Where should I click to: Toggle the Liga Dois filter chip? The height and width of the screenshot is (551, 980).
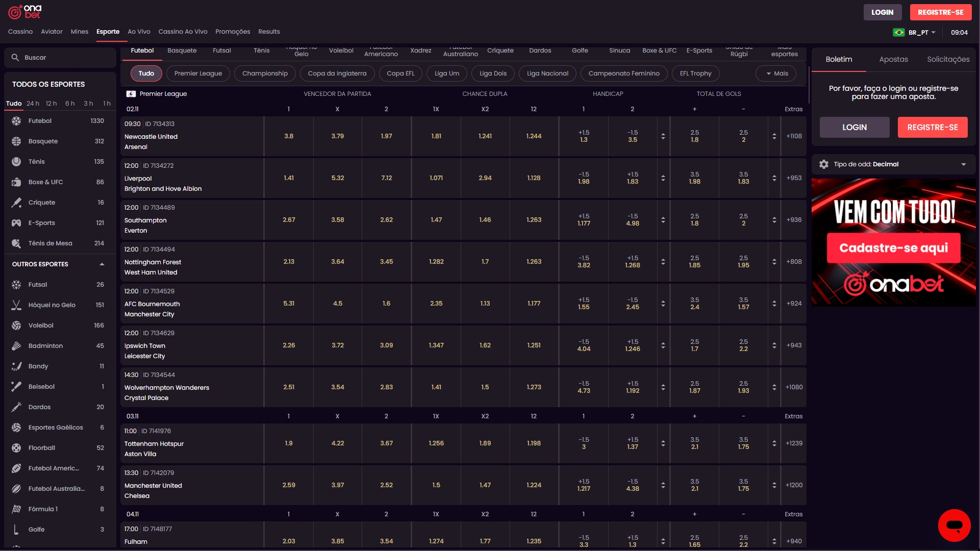[493, 73]
